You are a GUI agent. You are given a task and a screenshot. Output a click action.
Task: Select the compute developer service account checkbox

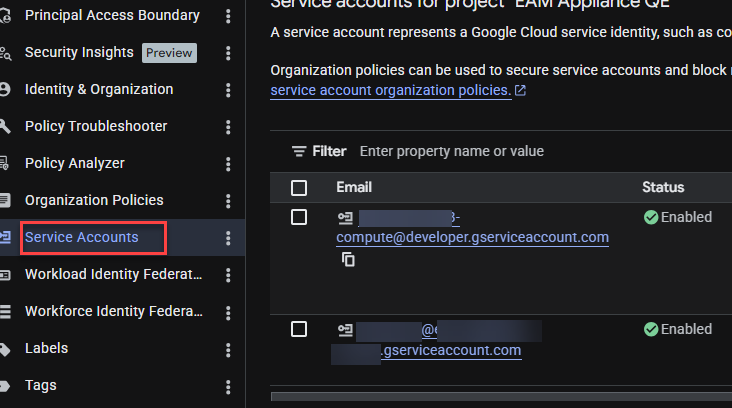coord(299,217)
